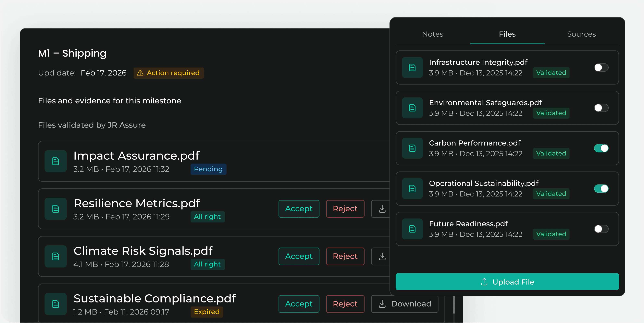644x323 pixels.
Task: Click the download icon for Resilience Metrics.pdf
Action: pos(382,209)
